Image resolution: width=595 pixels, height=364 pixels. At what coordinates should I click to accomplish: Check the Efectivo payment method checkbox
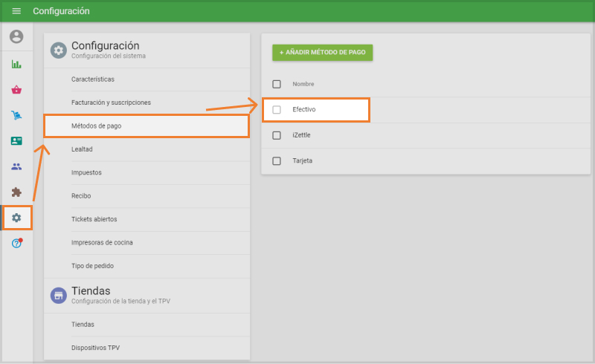pyautogui.click(x=277, y=110)
